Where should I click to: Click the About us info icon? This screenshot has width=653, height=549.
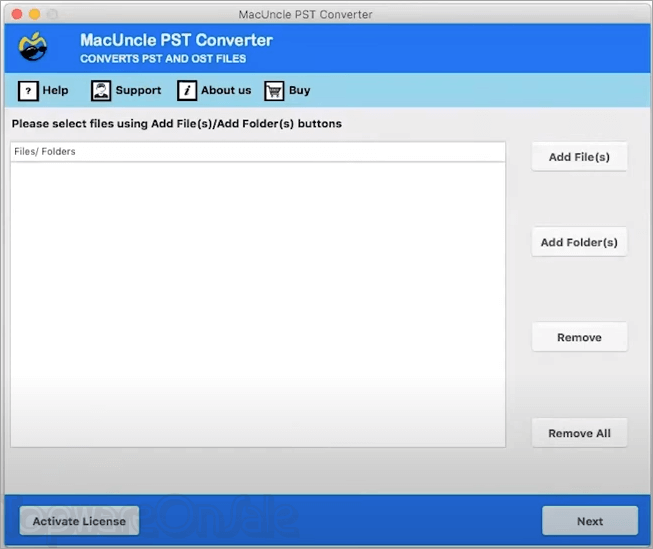[x=187, y=90]
